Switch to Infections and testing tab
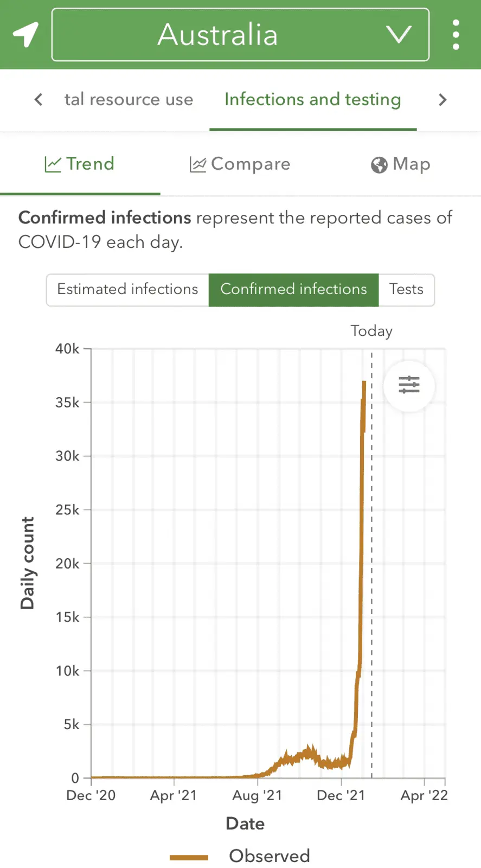Image resolution: width=481 pixels, height=868 pixels. coord(313,100)
